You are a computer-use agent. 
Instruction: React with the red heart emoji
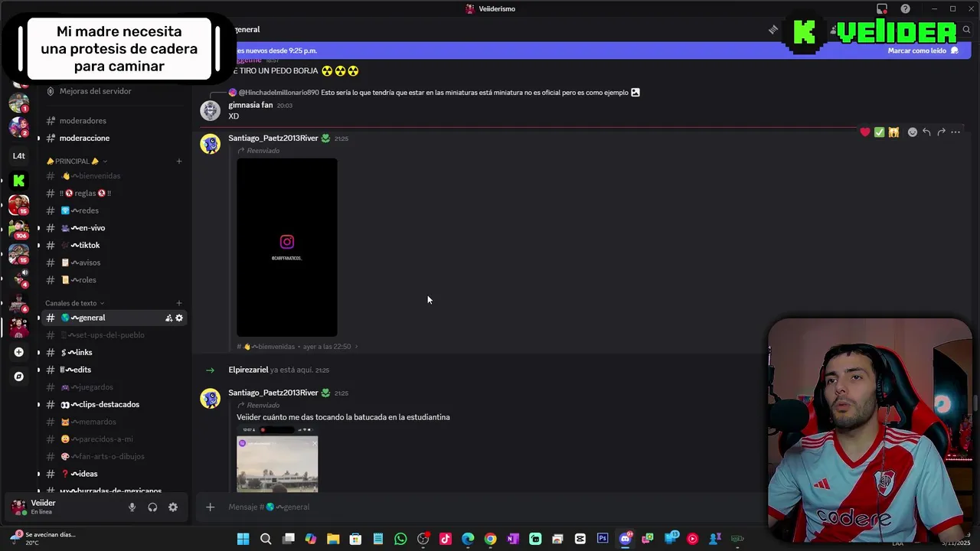click(x=865, y=132)
